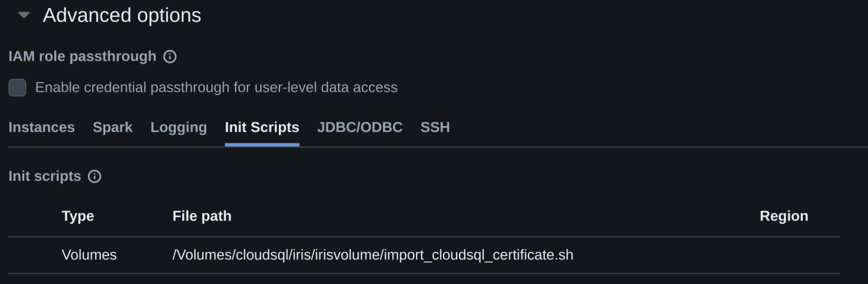Open the SSH tab

click(435, 127)
